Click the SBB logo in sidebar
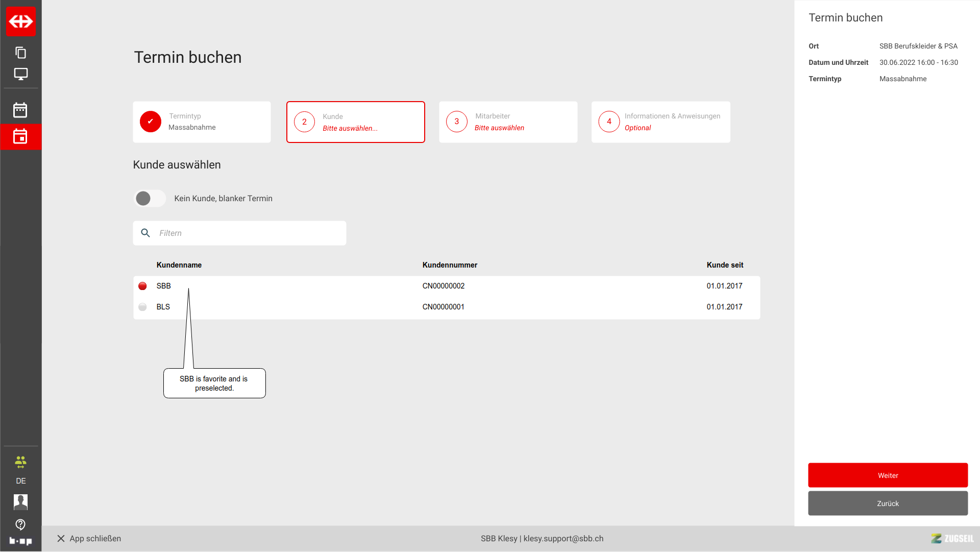 pyautogui.click(x=21, y=21)
